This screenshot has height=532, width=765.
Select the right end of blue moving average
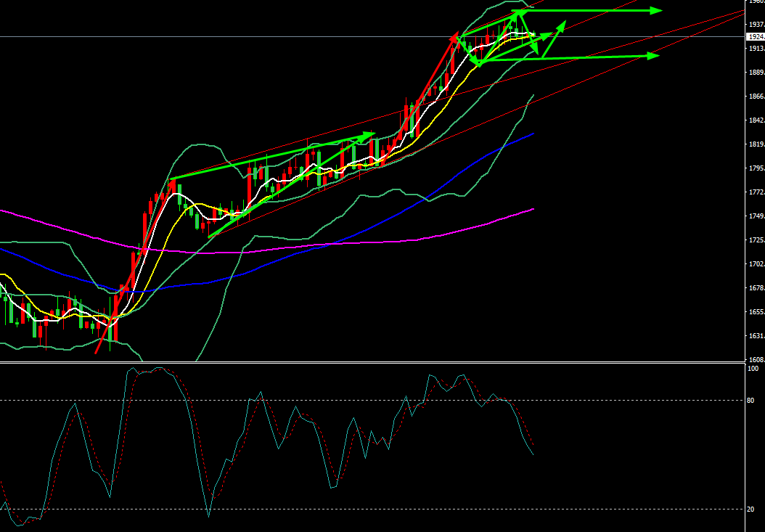click(x=533, y=134)
